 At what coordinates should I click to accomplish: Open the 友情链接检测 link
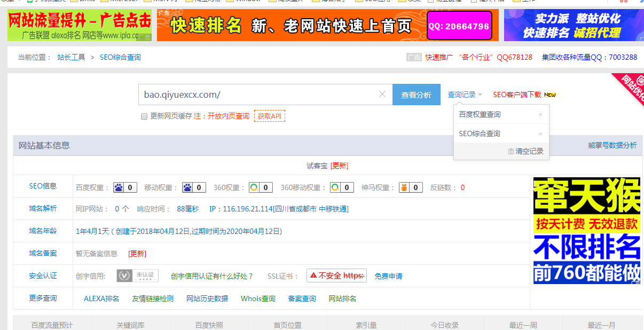click(x=153, y=298)
